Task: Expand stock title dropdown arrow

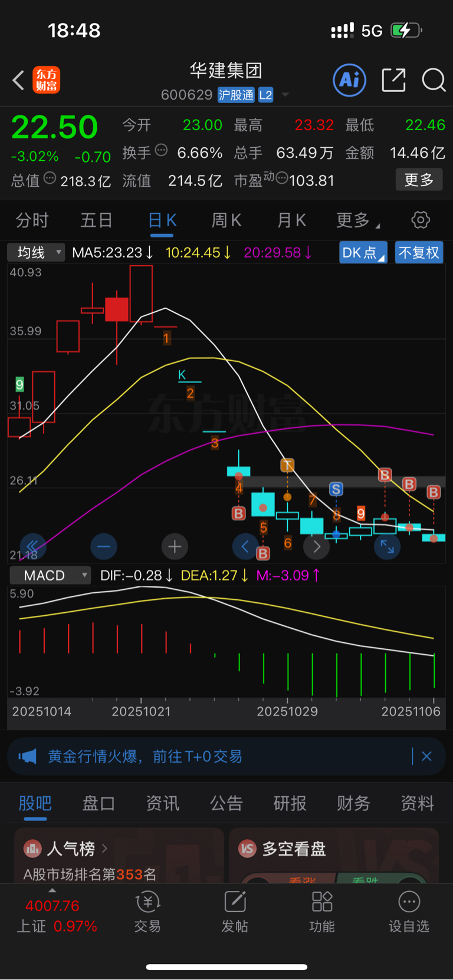Action: coord(285,94)
